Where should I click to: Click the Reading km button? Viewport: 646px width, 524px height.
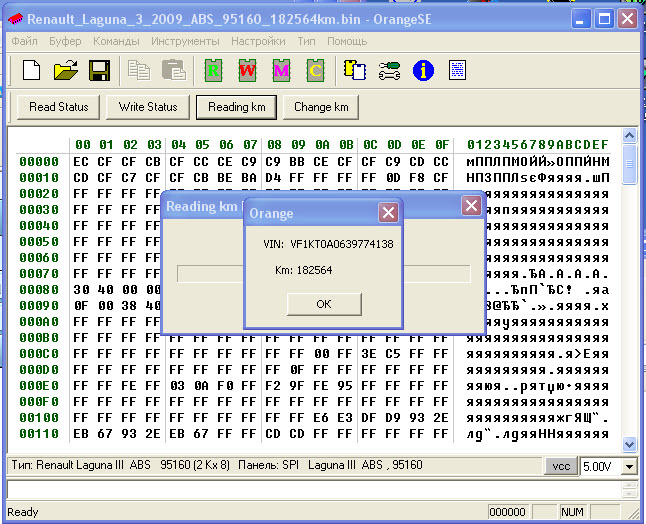[x=236, y=107]
